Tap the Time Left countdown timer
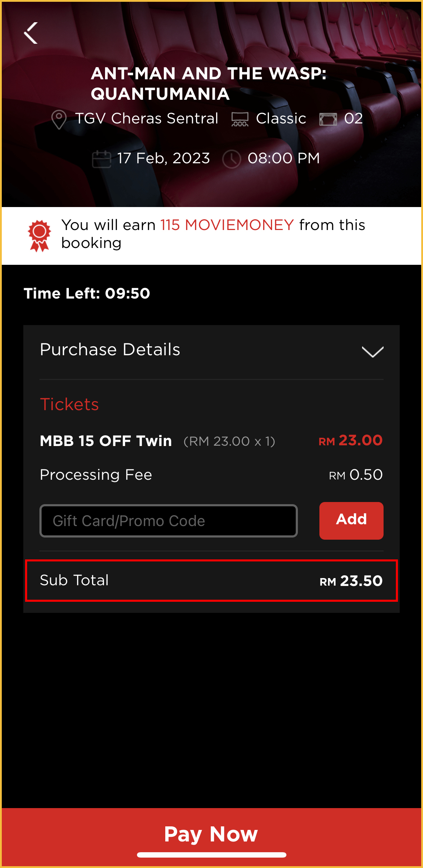This screenshot has width=423, height=868. [x=87, y=294]
